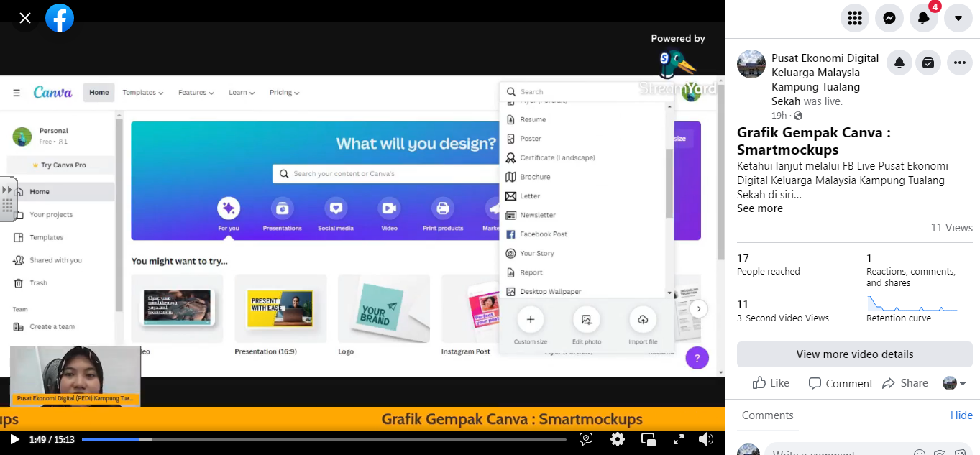Screen dimensions: 980x455
Task: Hide the Comments section
Action: pos(961,415)
